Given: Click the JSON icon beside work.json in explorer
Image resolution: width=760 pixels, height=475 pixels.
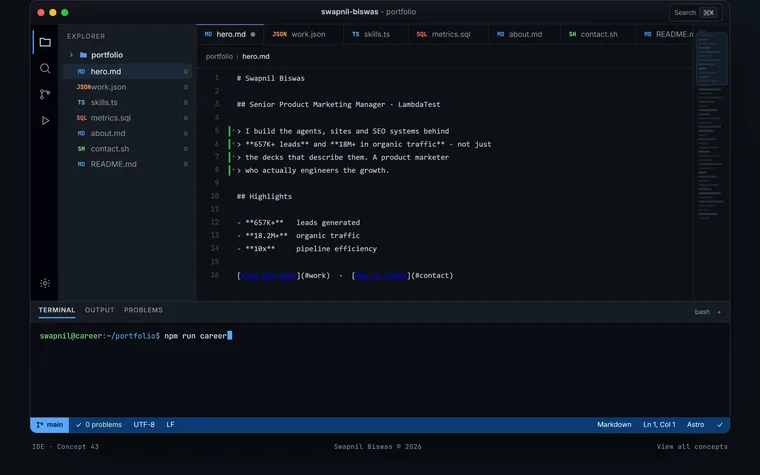Looking at the screenshot, I should [x=83, y=87].
